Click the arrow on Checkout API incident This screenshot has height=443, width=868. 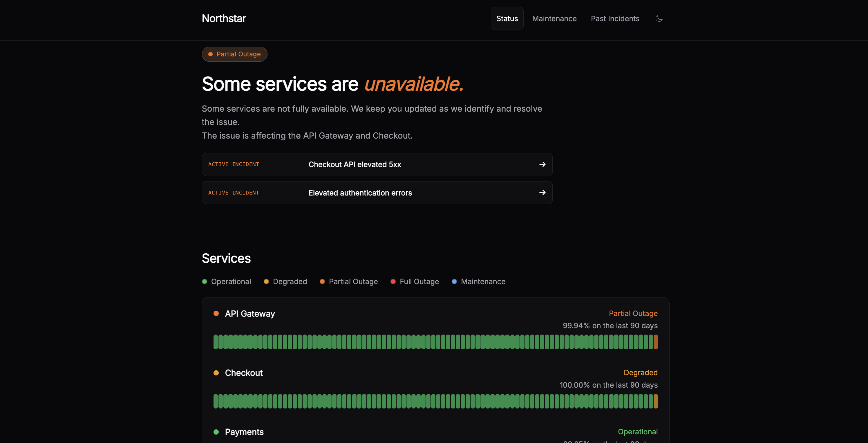point(542,164)
